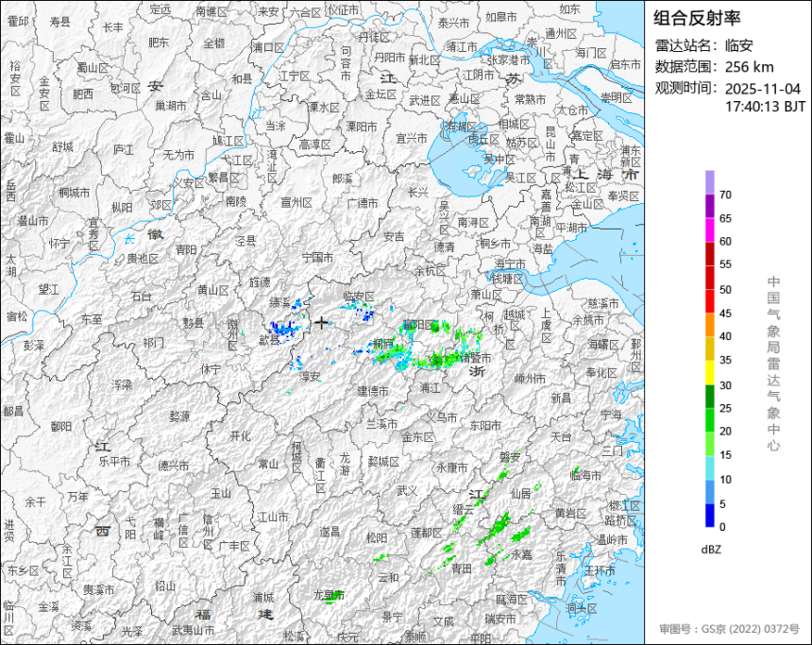The width and height of the screenshot is (812, 645).
Task: Click the 桐城市 map label
Action: pyautogui.click(x=74, y=193)
